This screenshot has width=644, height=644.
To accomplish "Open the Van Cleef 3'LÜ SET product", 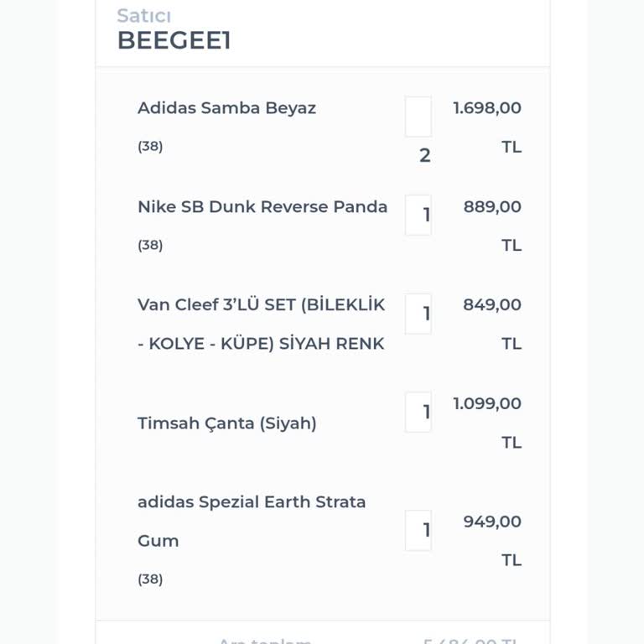I will click(x=261, y=324).
